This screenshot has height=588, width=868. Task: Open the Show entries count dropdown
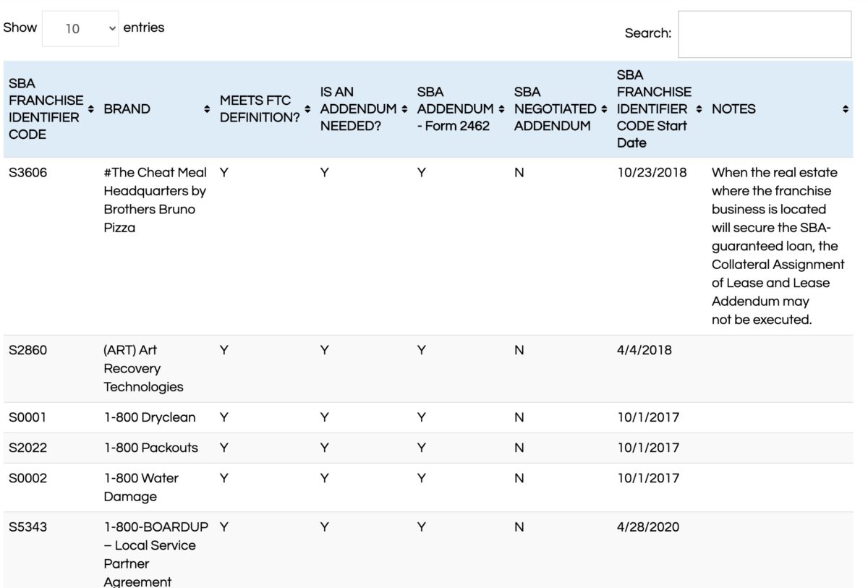coord(80,29)
